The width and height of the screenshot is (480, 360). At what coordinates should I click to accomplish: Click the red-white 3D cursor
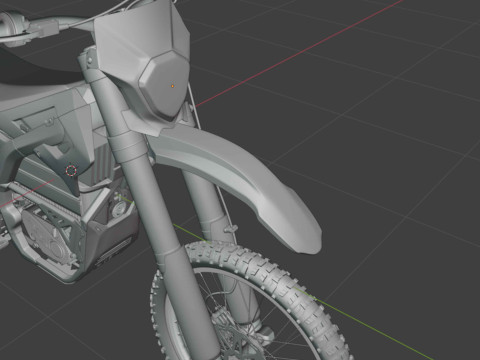(x=71, y=171)
